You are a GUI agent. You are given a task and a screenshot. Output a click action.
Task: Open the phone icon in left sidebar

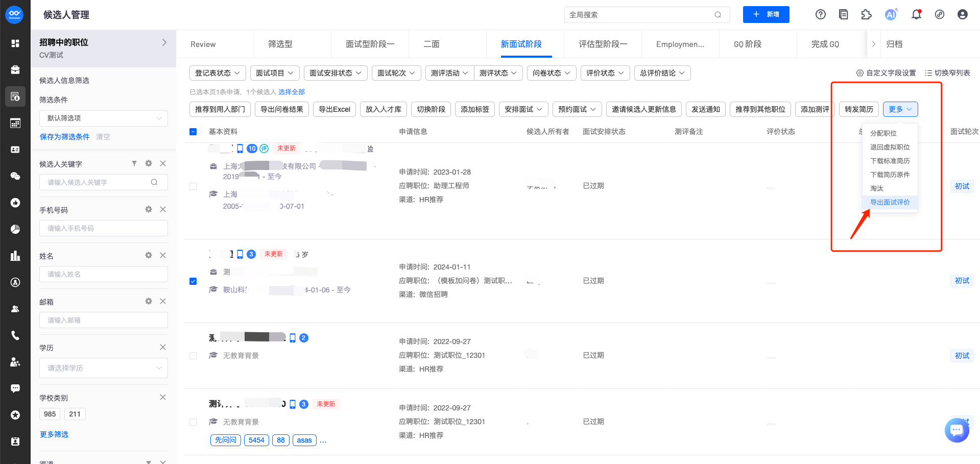tap(15, 335)
